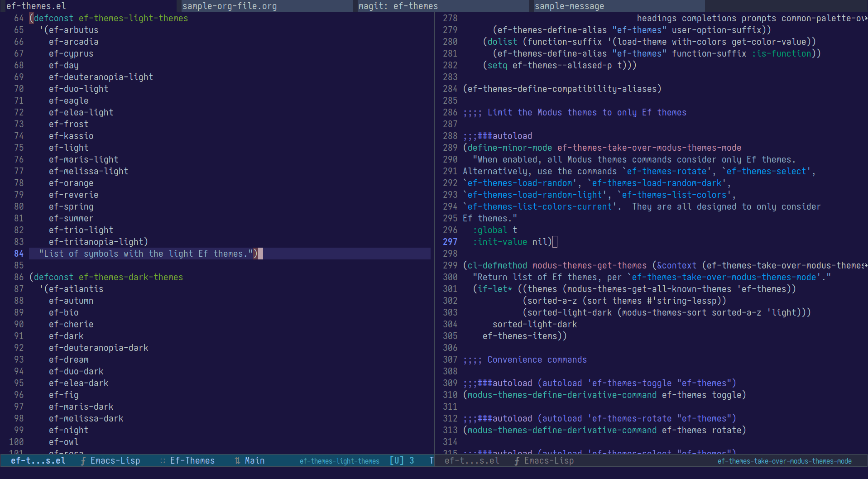Click the ef-bio entry
This screenshot has width=868, height=479.
point(64,312)
